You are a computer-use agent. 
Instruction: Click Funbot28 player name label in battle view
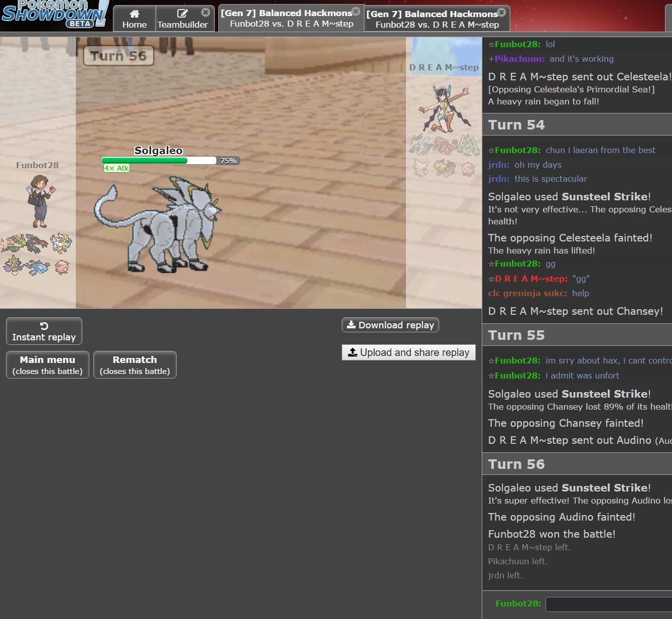[38, 165]
